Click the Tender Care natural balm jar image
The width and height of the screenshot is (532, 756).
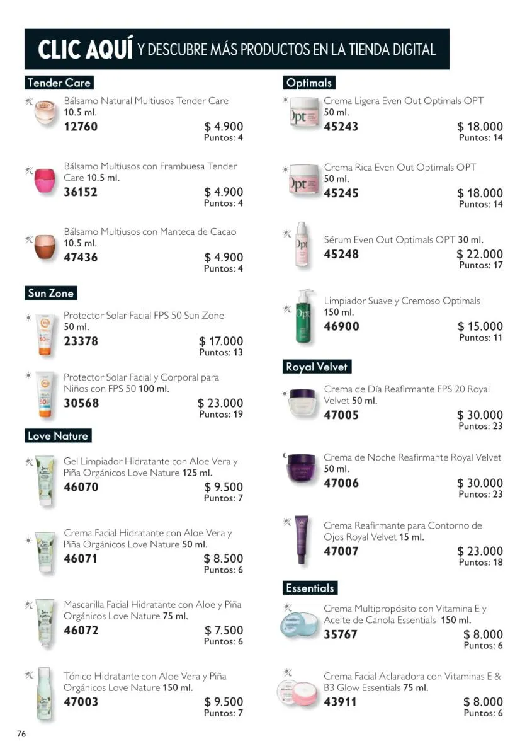pos(46,112)
